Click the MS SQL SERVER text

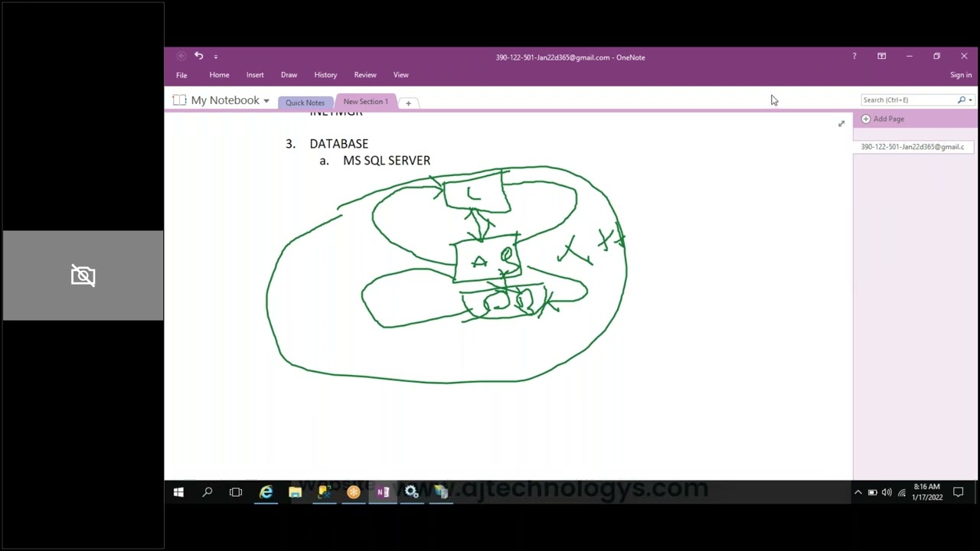pyautogui.click(x=387, y=161)
